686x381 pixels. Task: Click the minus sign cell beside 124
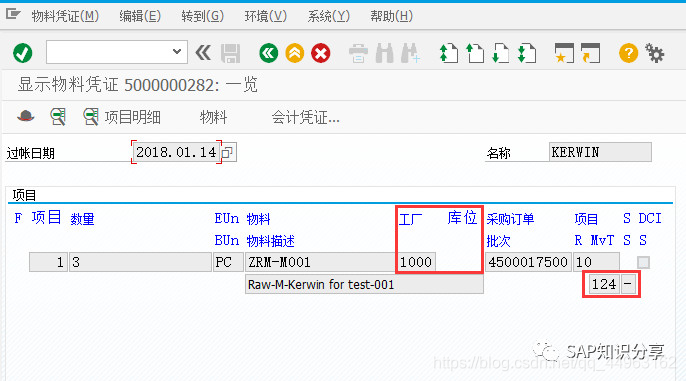point(628,284)
